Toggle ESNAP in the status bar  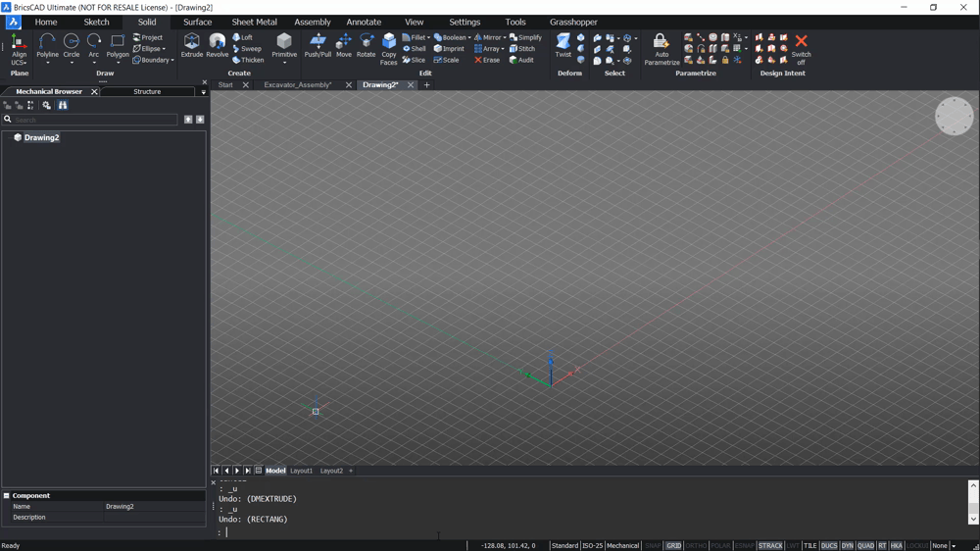click(x=745, y=545)
